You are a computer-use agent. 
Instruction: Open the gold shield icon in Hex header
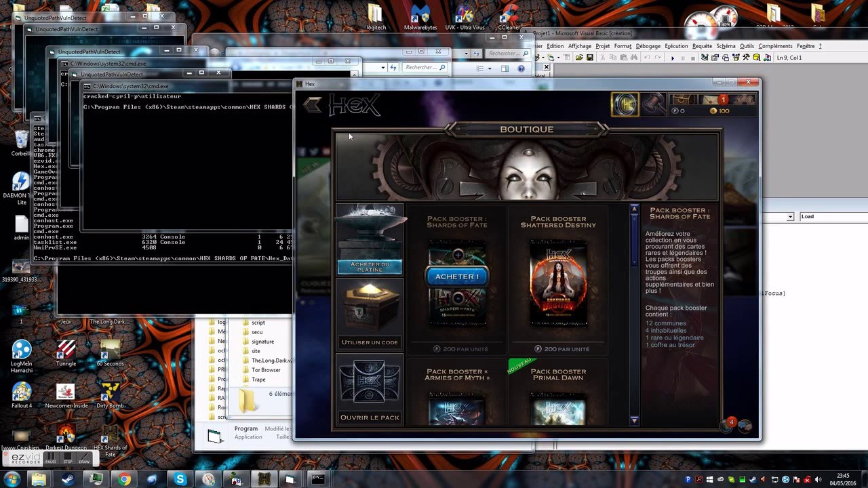625,104
